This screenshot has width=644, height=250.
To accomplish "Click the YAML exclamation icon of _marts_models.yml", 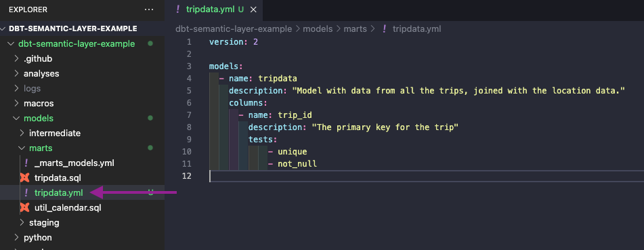I will click(x=26, y=163).
